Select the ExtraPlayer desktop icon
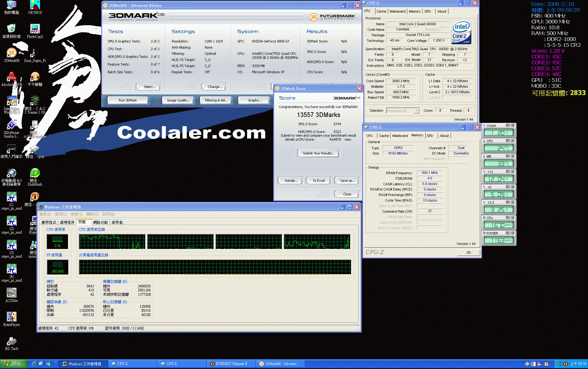Image resolution: width=588 pixels, height=369 pixels. click(x=11, y=319)
